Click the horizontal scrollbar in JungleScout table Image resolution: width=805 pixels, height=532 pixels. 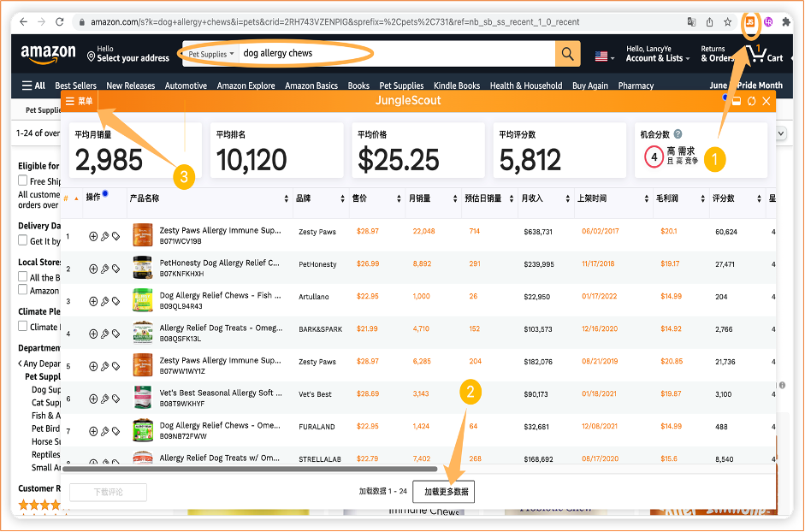[250, 469]
